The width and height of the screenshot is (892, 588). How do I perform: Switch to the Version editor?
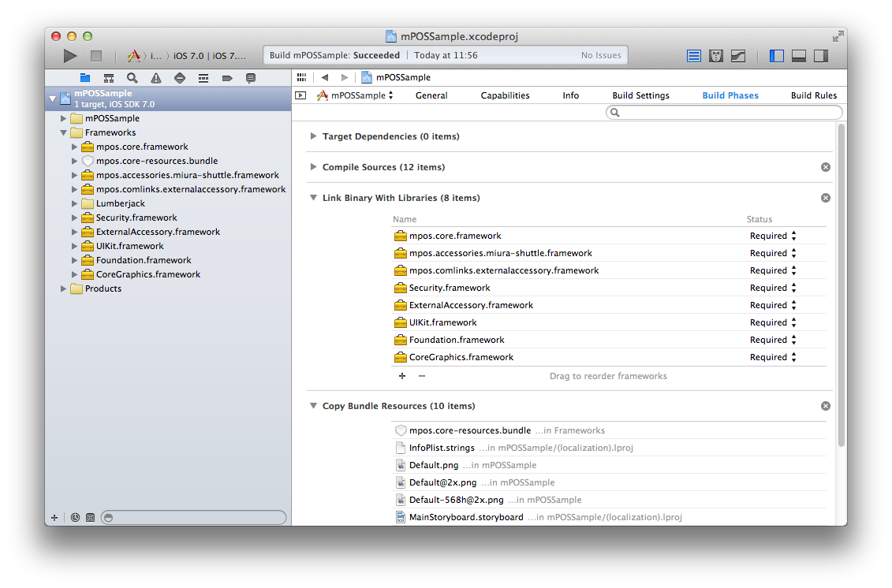pyautogui.click(x=738, y=56)
